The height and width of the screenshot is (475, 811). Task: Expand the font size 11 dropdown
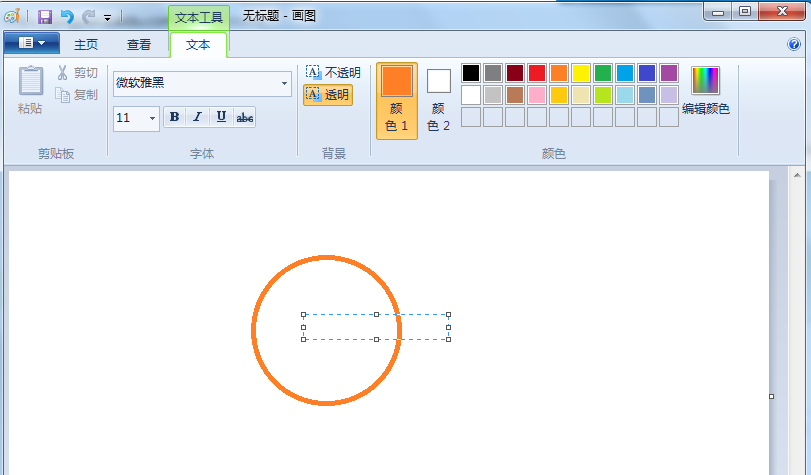tap(152, 118)
